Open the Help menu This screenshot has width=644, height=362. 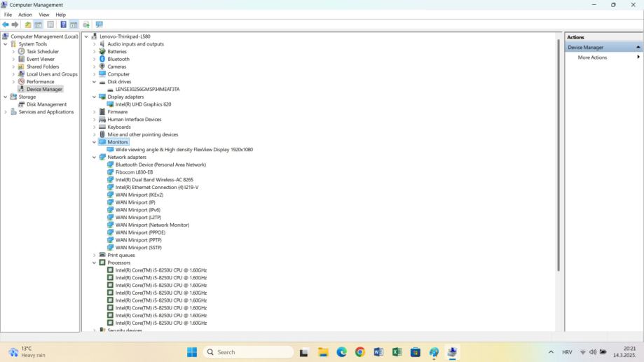60,15
